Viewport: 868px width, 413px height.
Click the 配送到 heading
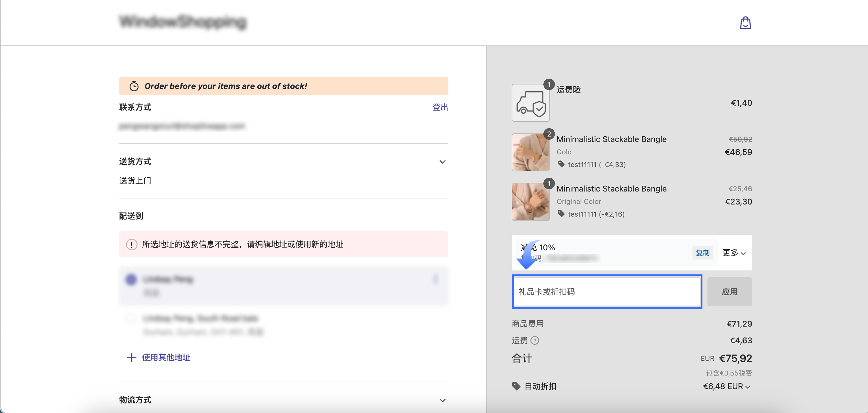[131, 216]
